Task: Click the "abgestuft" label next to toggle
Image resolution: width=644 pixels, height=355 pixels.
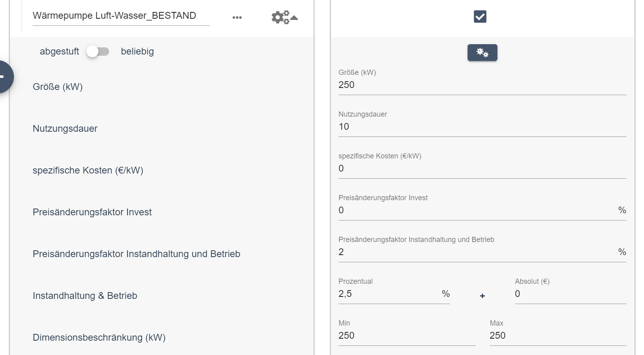Action: (x=59, y=52)
